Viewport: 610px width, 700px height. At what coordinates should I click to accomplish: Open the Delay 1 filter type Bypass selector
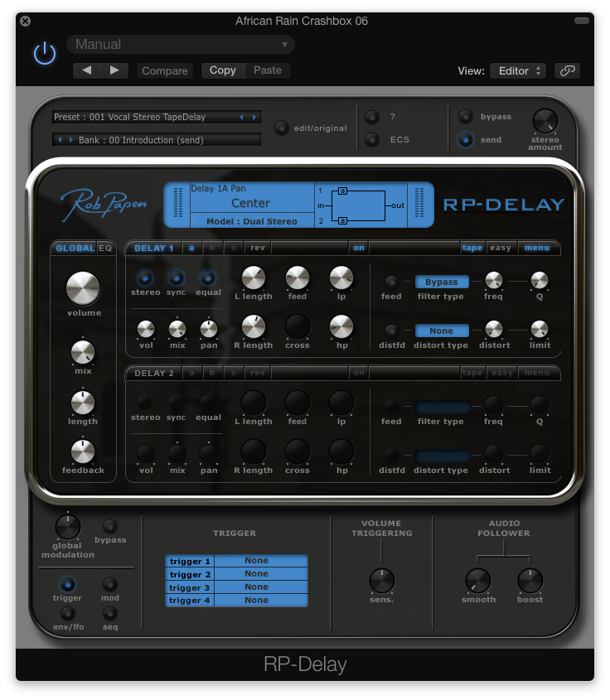coord(442,282)
